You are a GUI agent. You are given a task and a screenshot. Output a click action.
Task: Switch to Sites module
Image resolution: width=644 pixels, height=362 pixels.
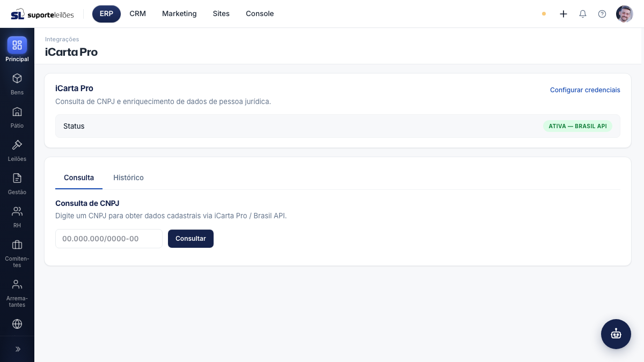[x=221, y=14]
